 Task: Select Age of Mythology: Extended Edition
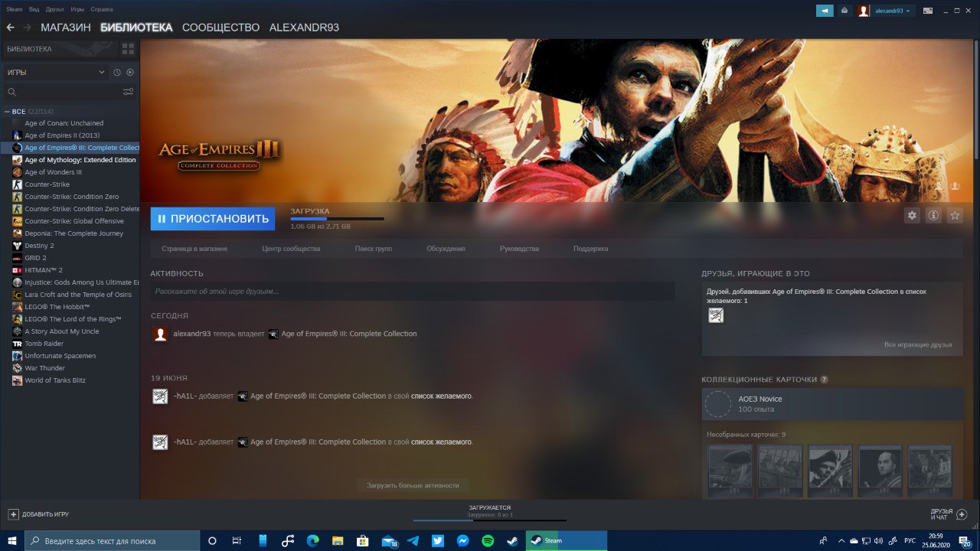pos(80,160)
